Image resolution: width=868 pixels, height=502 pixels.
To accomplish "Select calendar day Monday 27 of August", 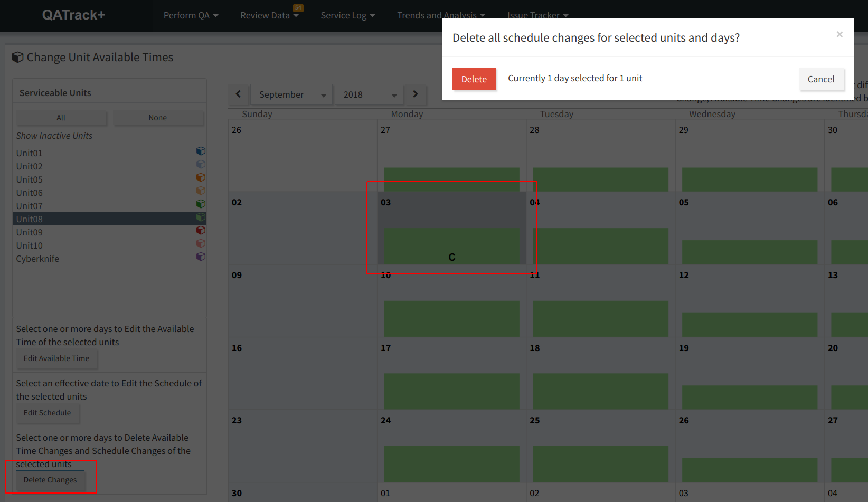I will (451, 156).
